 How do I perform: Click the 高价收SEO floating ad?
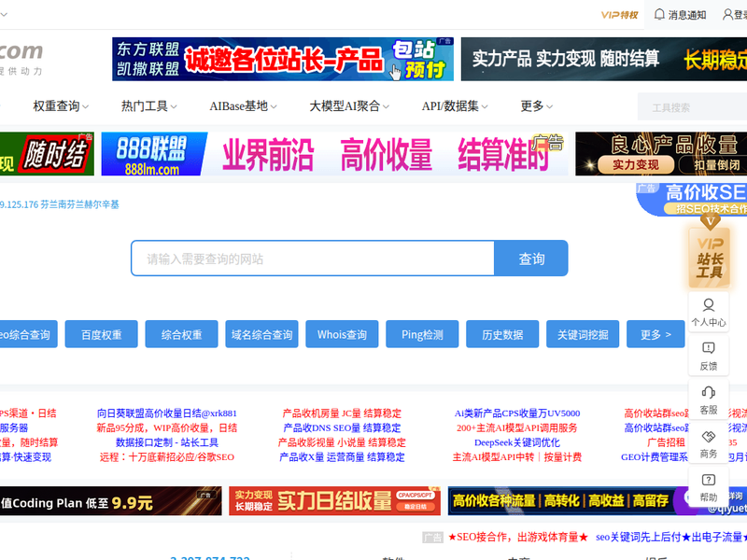(x=692, y=200)
